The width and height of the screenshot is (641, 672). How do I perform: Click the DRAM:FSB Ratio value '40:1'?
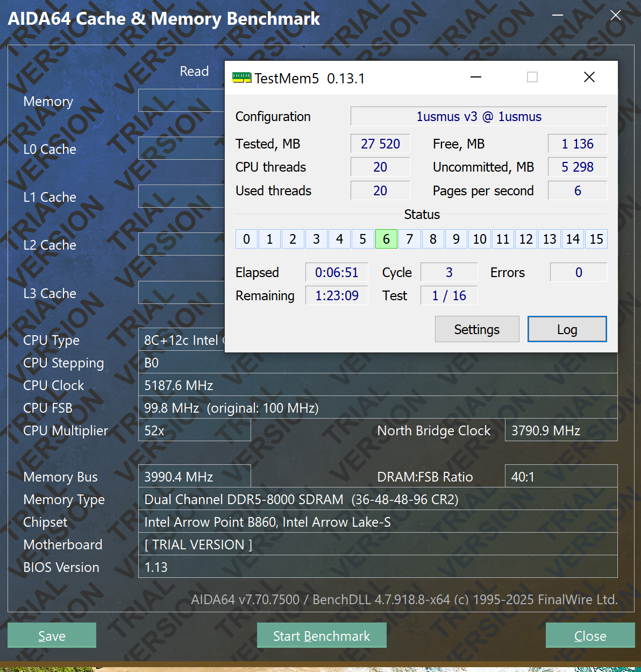click(561, 477)
